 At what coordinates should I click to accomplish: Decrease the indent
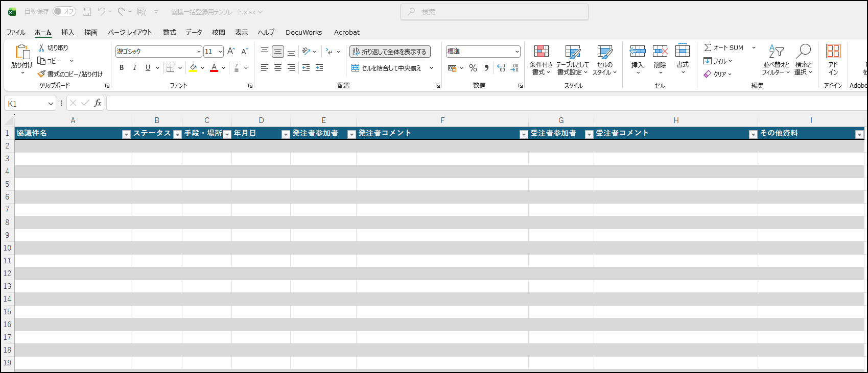pos(306,68)
